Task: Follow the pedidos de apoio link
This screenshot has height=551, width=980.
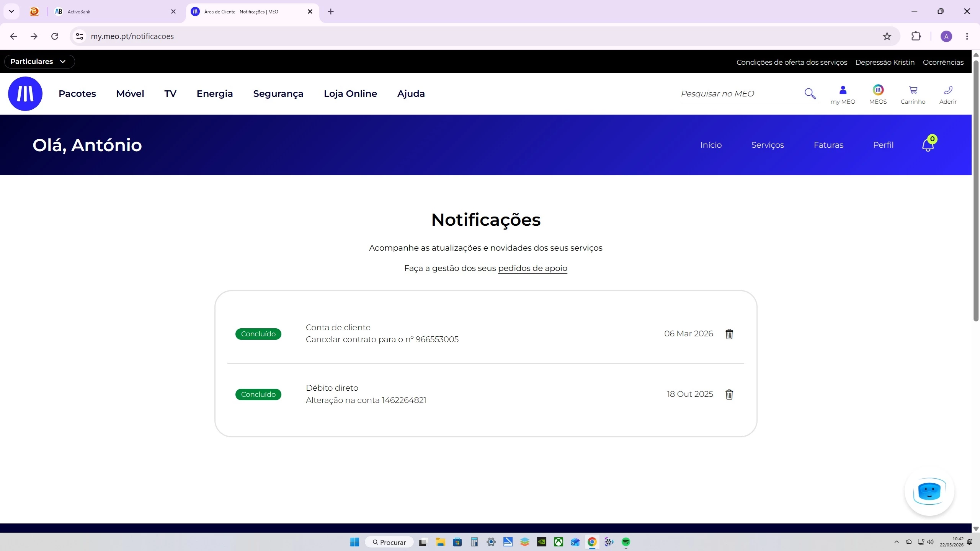Action: (532, 268)
